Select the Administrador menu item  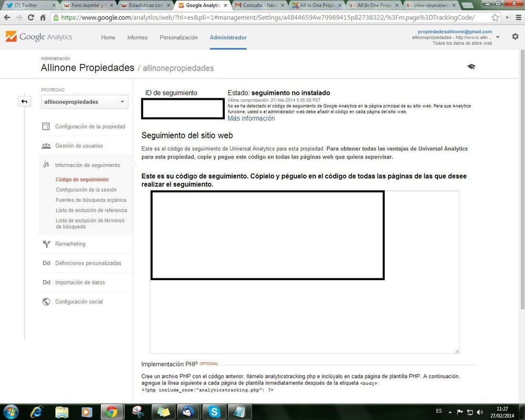click(228, 38)
